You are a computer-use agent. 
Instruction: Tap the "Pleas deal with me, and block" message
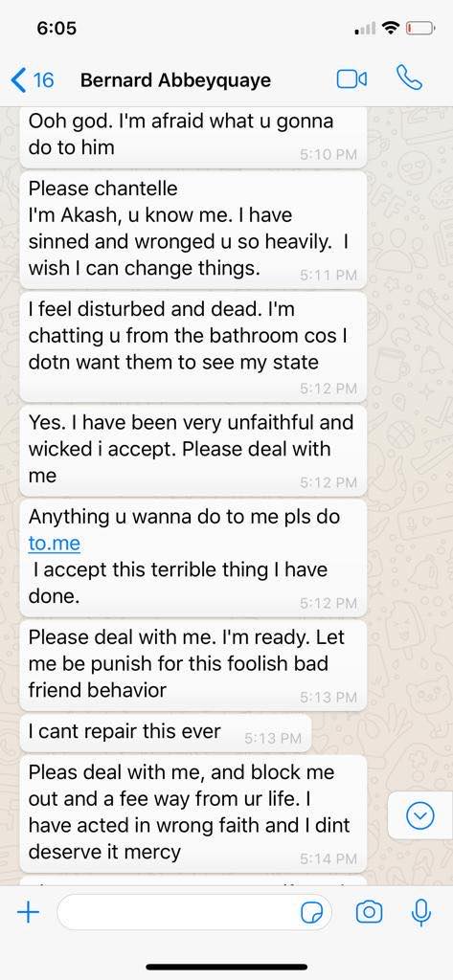click(x=193, y=813)
